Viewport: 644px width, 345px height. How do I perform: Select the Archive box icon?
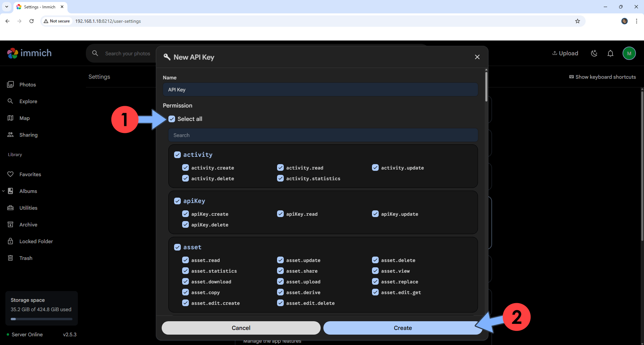point(10,224)
